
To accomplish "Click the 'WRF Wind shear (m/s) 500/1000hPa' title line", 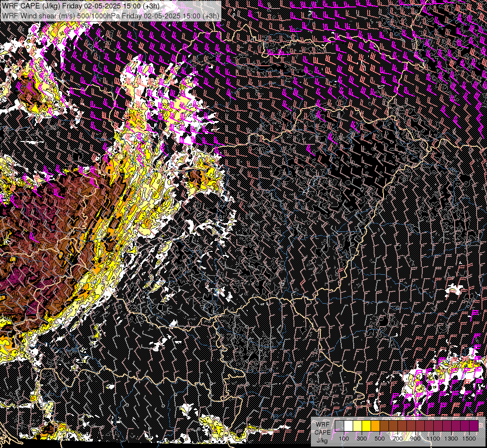I will 110,16.
